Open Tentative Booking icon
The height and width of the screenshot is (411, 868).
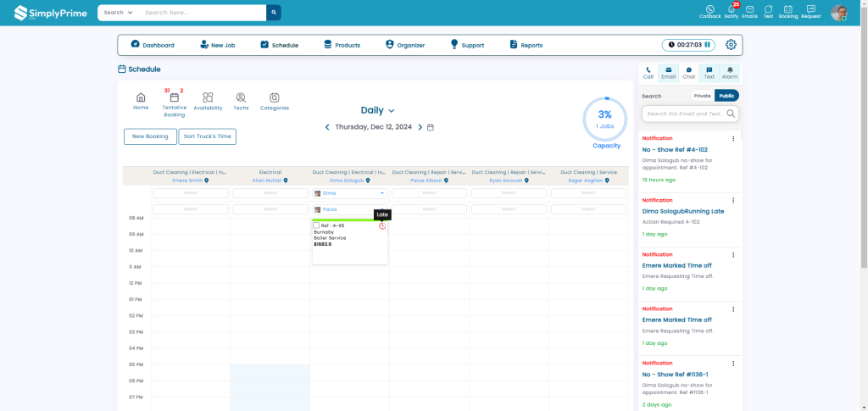coord(175,104)
